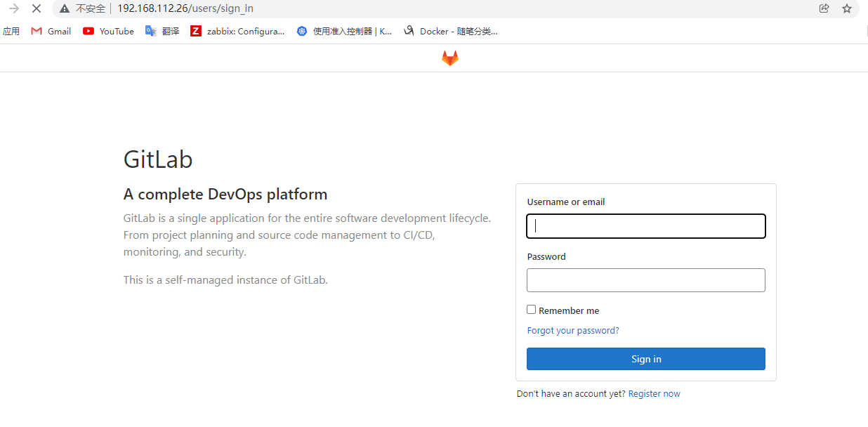Click the GitLab page heading
Image resolution: width=868 pixels, height=427 pixels.
tap(158, 159)
